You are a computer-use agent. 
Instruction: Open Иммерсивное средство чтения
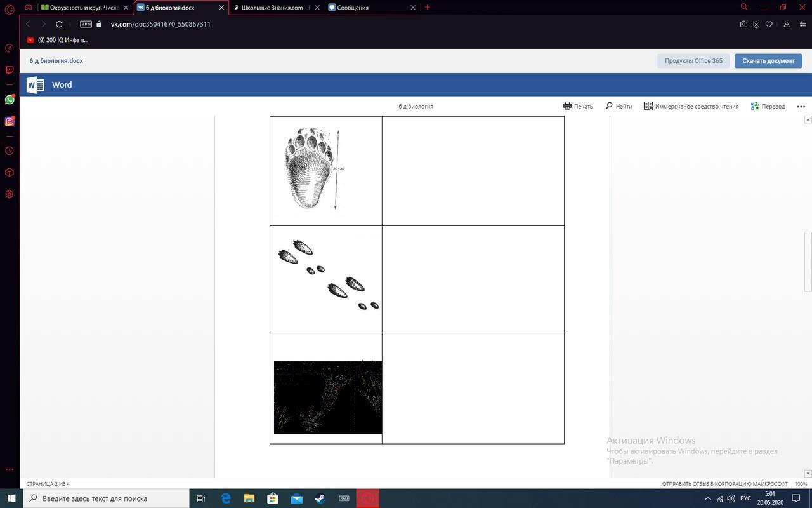(691, 106)
